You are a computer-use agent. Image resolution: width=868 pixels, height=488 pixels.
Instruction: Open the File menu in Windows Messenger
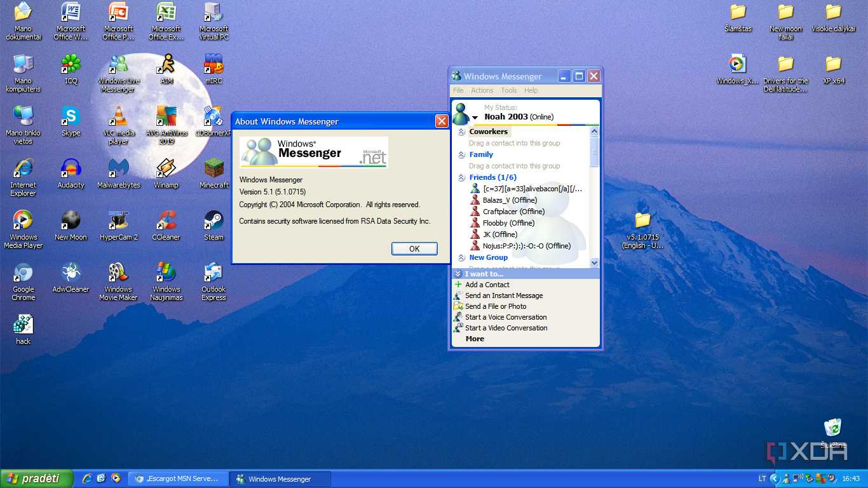tap(458, 90)
